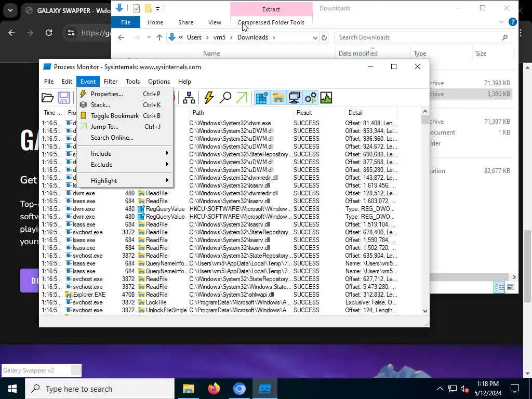The image size is (532, 399).
Task: Open the Options menu
Action: point(159,82)
